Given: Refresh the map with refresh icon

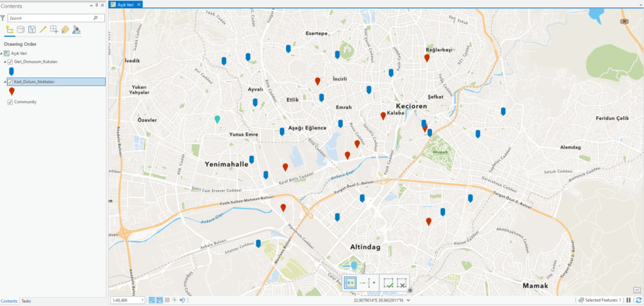Looking at the screenshot, I should pyautogui.click(x=639, y=300).
